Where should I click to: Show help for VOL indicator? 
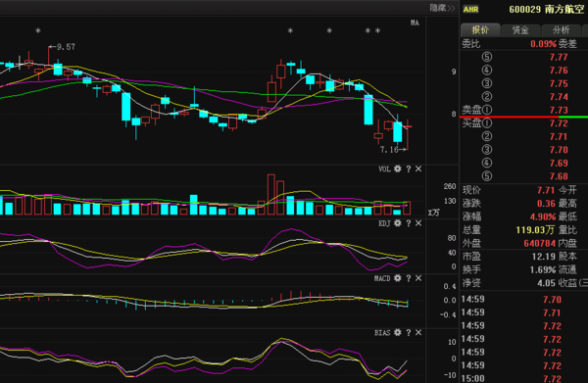[409, 169]
